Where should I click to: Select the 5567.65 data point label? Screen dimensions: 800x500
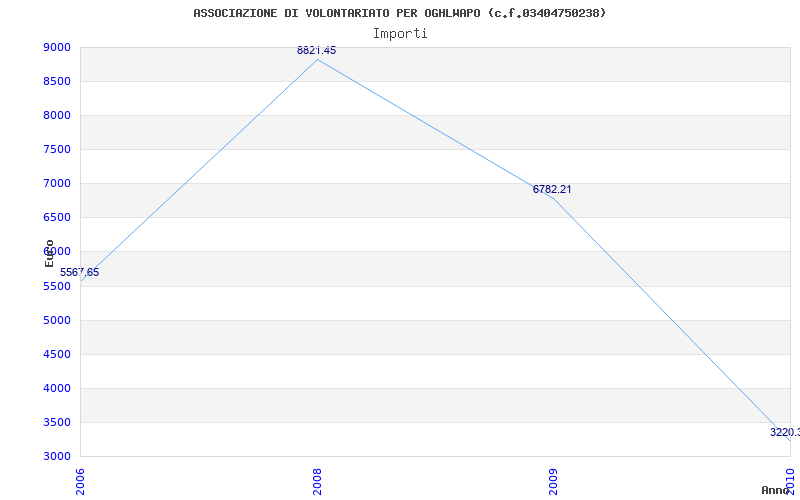click(80, 272)
